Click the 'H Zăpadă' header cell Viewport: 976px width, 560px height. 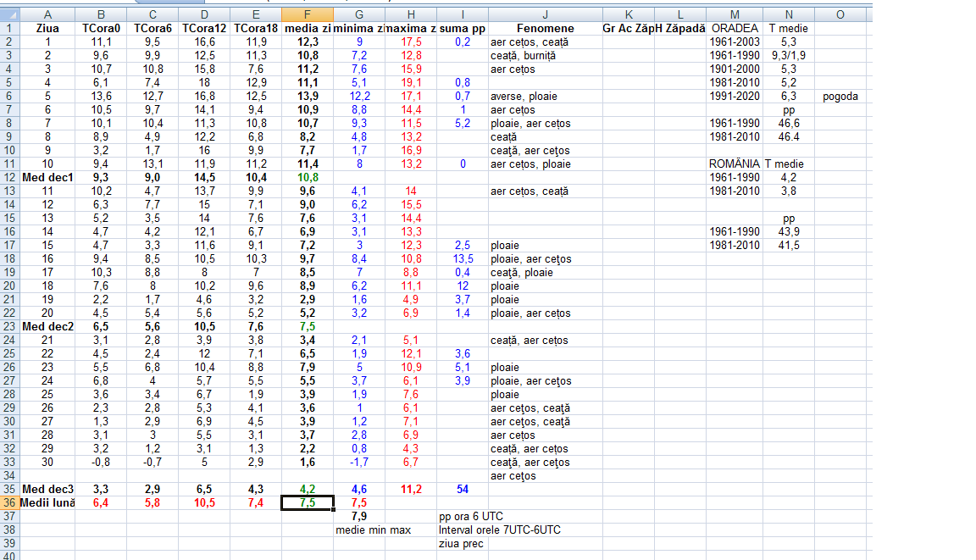[679, 28]
